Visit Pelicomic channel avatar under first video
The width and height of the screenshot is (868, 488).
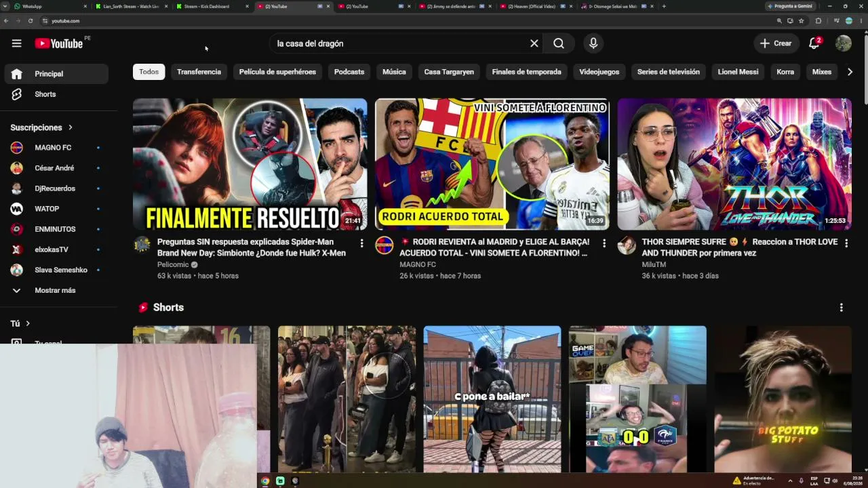[142, 245]
